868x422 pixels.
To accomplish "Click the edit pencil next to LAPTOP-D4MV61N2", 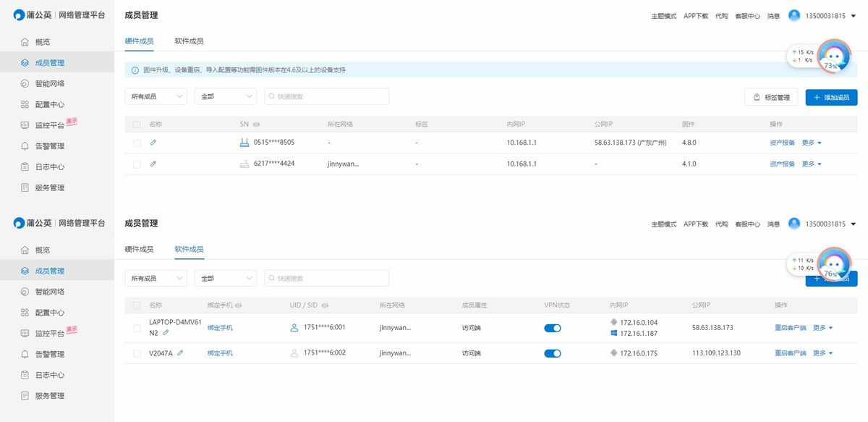I will point(166,333).
